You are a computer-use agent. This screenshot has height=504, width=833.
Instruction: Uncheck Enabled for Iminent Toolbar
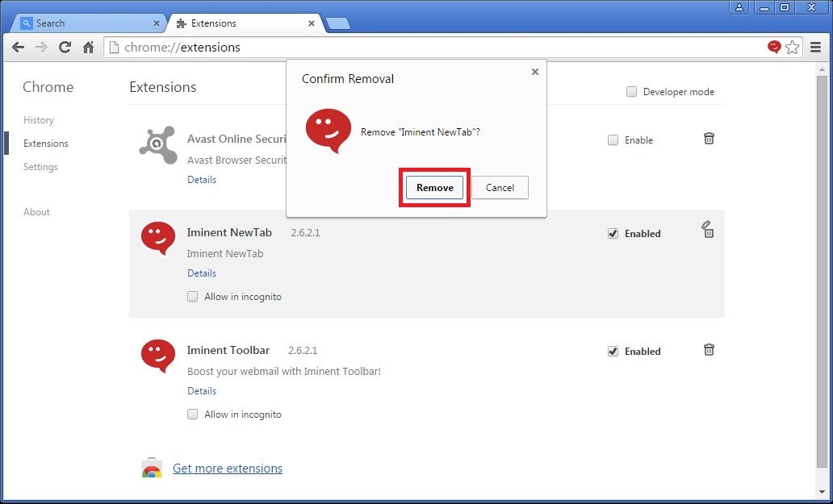[613, 352]
